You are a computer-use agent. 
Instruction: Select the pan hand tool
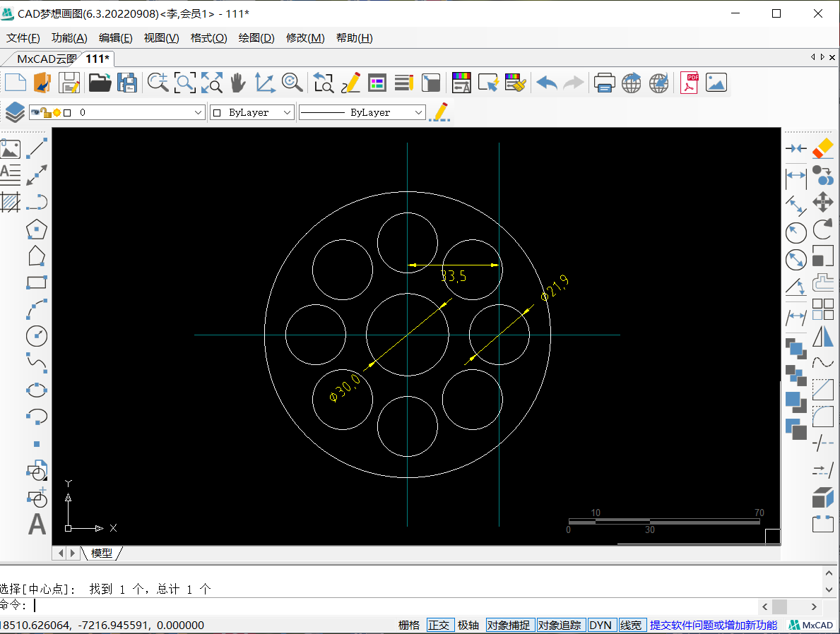(238, 83)
